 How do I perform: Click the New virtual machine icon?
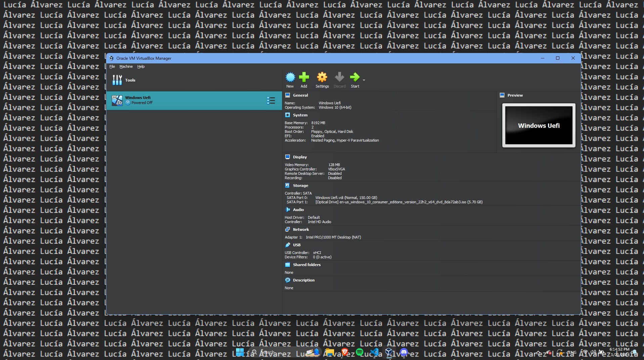pyautogui.click(x=290, y=78)
